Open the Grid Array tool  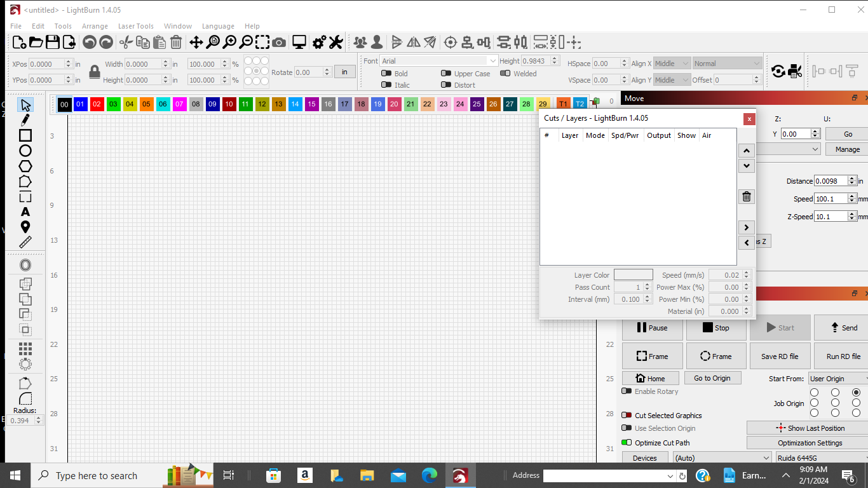tap(25, 349)
